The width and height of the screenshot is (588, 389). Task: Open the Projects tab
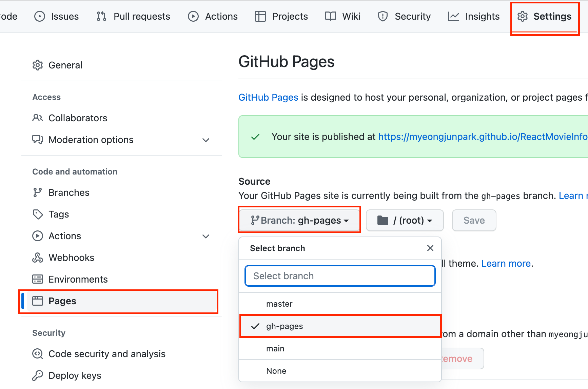click(281, 16)
